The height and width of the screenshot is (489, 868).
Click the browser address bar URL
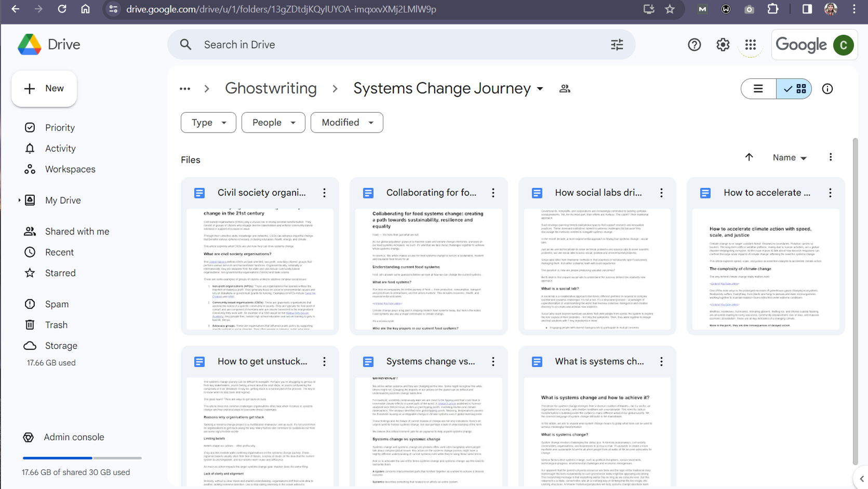pyautogui.click(x=281, y=9)
